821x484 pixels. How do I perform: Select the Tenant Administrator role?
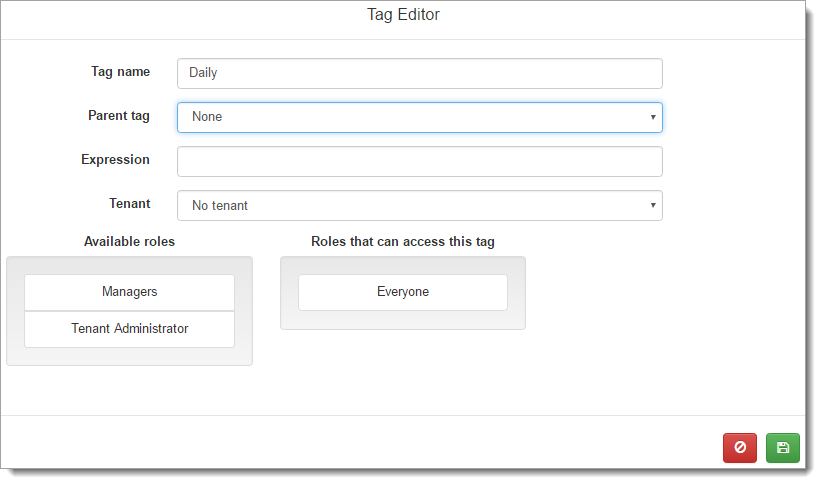tap(129, 329)
